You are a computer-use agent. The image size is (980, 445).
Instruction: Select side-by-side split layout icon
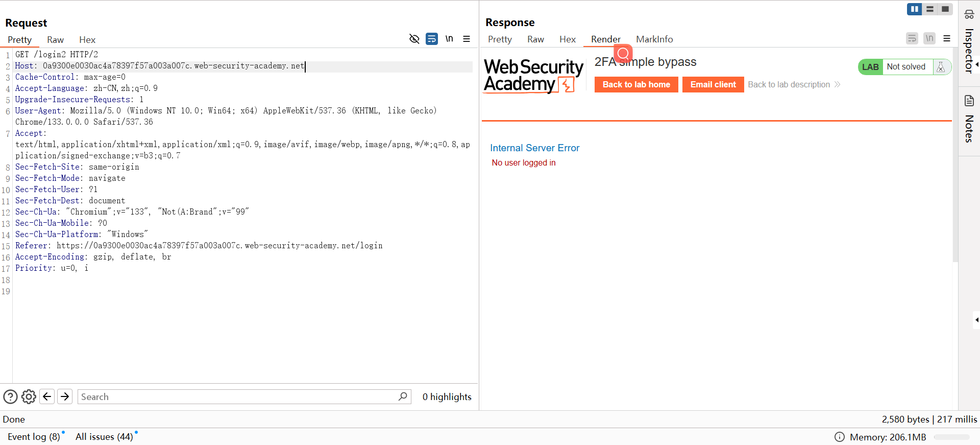[x=914, y=9]
